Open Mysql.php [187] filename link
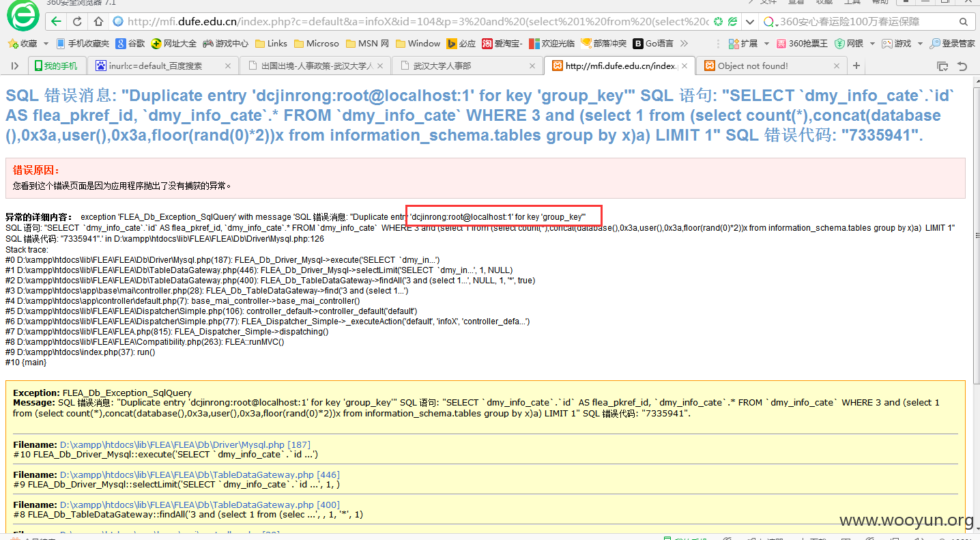Viewport: 980px width, 540px height. [185, 445]
